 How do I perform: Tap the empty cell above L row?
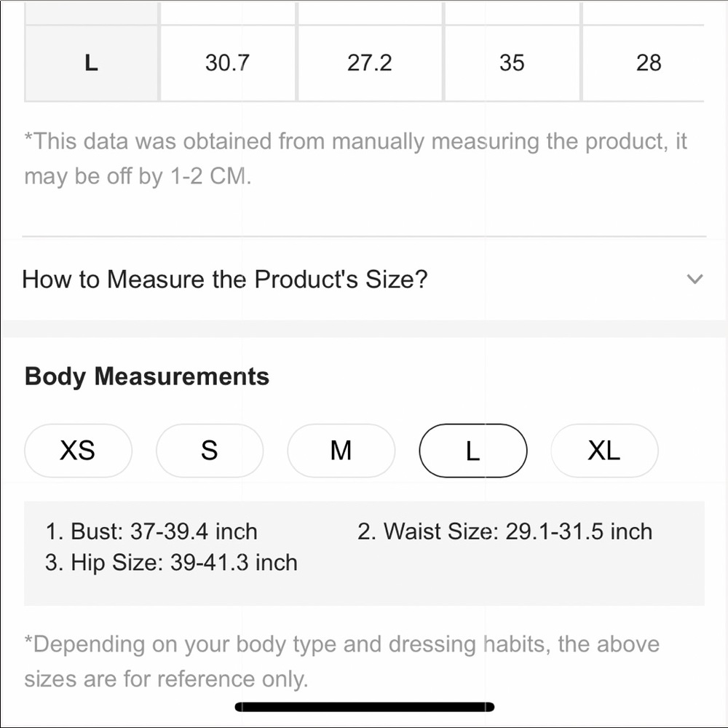pyautogui.click(x=91, y=12)
